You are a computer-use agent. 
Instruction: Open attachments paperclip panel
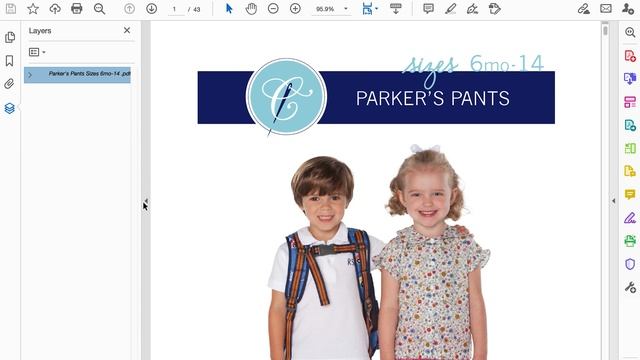point(9,84)
